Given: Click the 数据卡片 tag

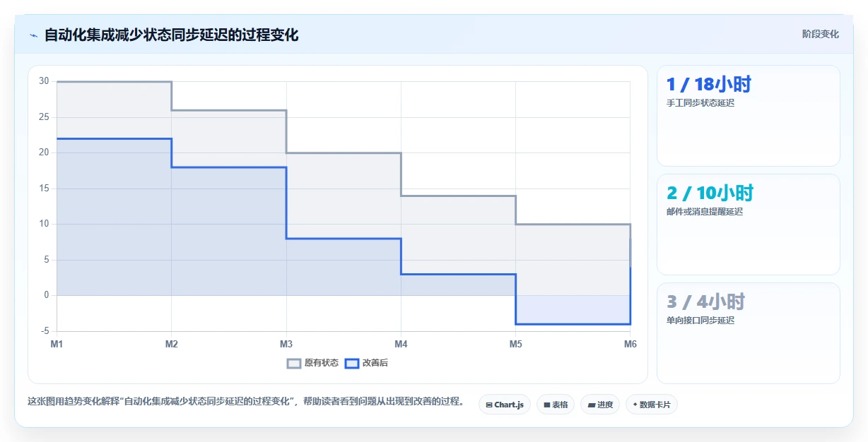Looking at the screenshot, I should [x=652, y=405].
